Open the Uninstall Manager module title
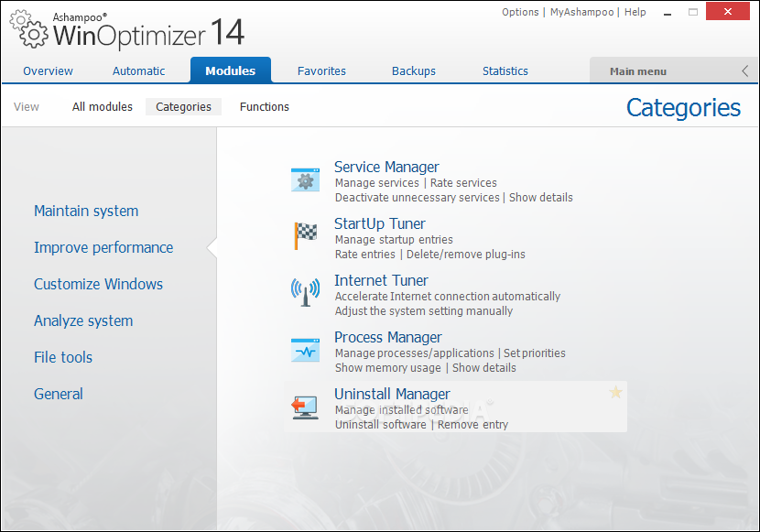Viewport: 760px width, 532px height. (392, 394)
